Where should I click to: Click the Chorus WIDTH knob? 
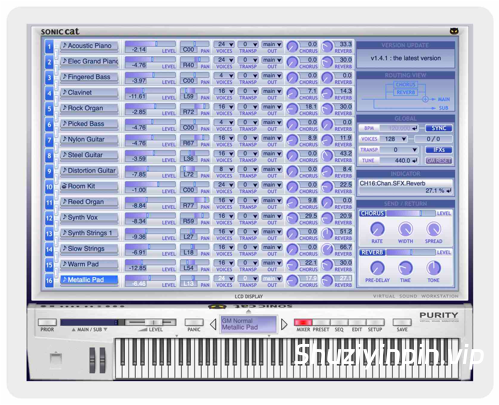click(x=405, y=229)
